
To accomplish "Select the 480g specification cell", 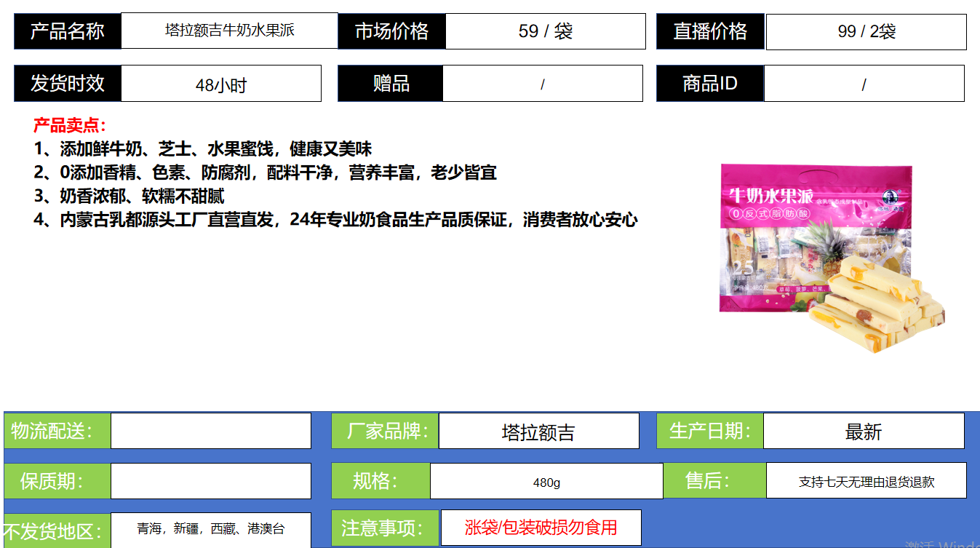I will (x=546, y=482).
